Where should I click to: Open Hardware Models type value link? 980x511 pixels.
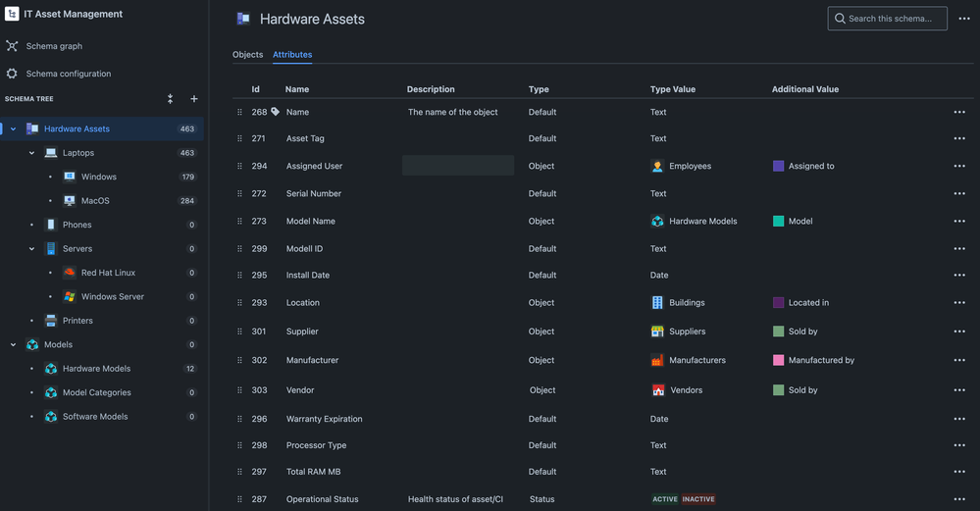pyautogui.click(x=702, y=221)
